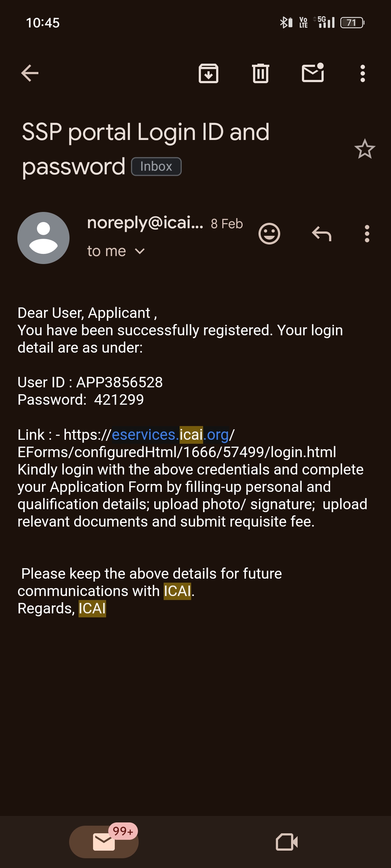
Task: Delete this email with the trash icon
Action: [261, 73]
